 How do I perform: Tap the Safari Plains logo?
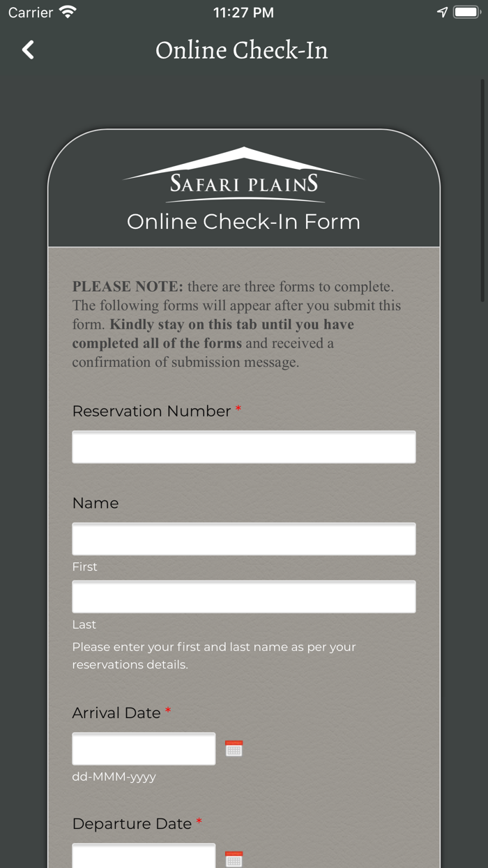click(x=243, y=174)
